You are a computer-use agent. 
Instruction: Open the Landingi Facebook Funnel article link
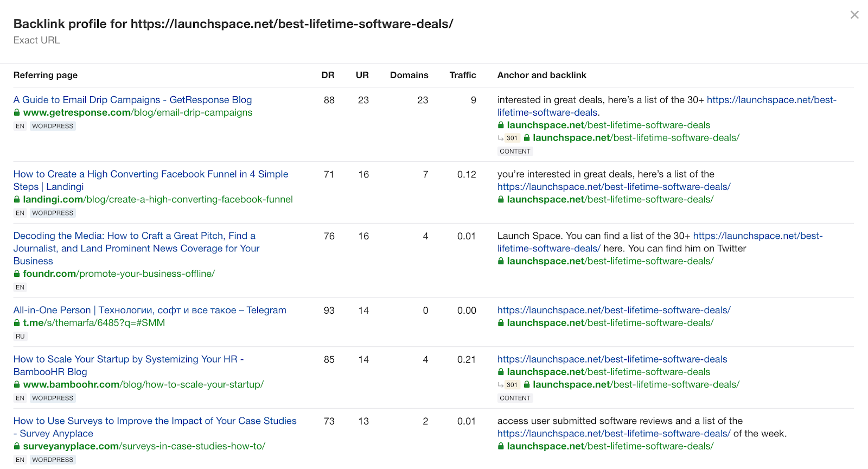coord(150,174)
